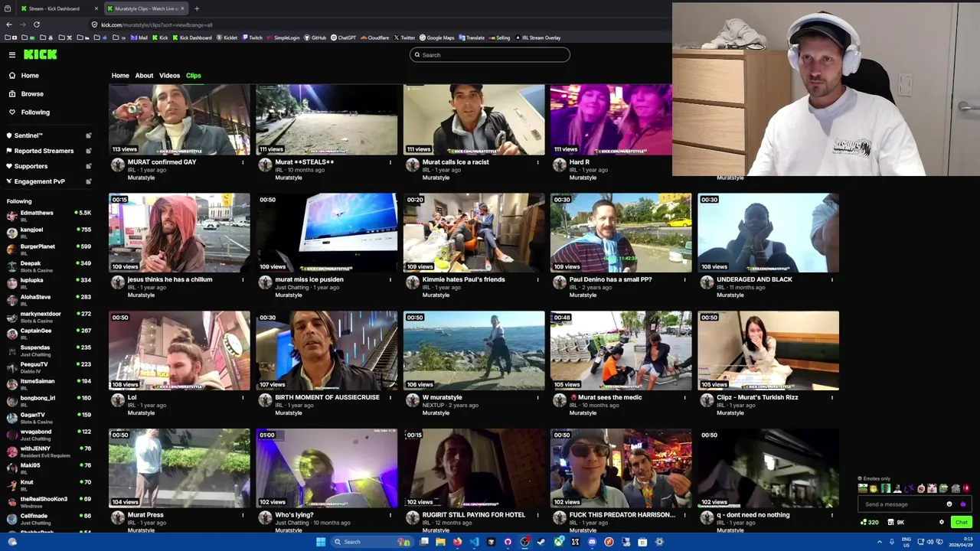Viewport: 980px width, 551px height.
Task: Open options for murat miss ice pusiden
Action: pos(390,280)
